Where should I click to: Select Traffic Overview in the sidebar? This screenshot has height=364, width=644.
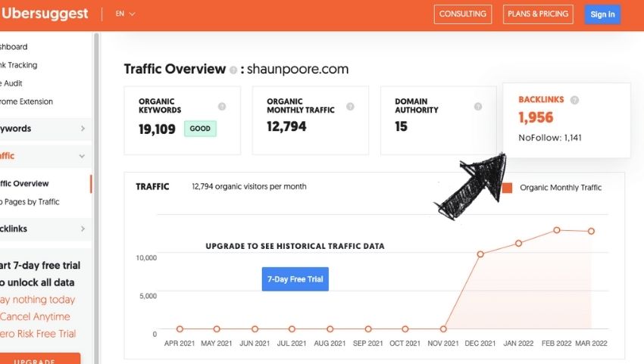(24, 183)
